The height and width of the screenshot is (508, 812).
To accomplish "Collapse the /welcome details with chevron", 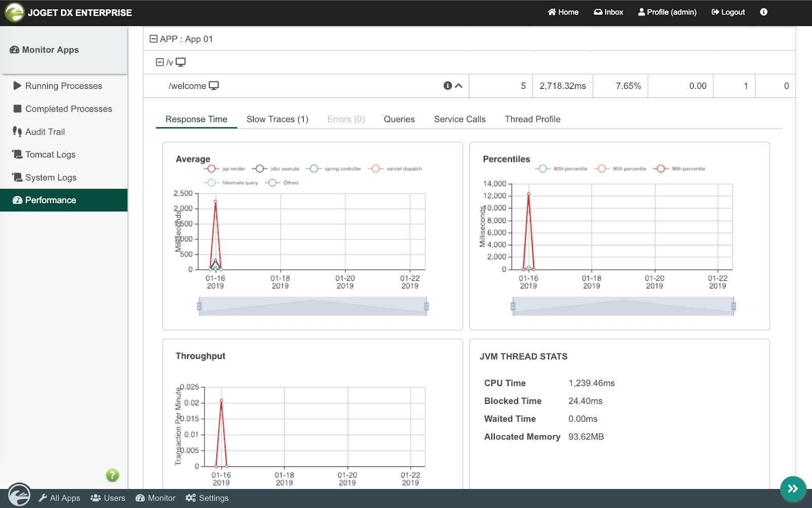I will [459, 86].
